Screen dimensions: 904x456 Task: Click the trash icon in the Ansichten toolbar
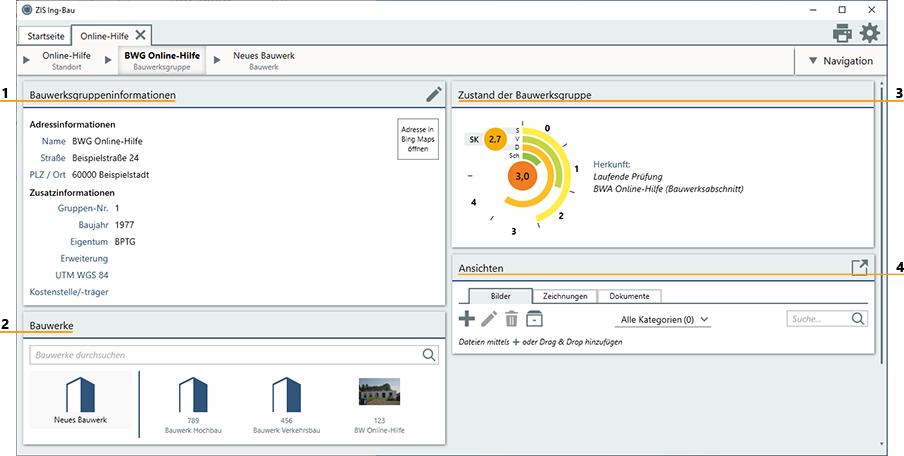pos(511,319)
